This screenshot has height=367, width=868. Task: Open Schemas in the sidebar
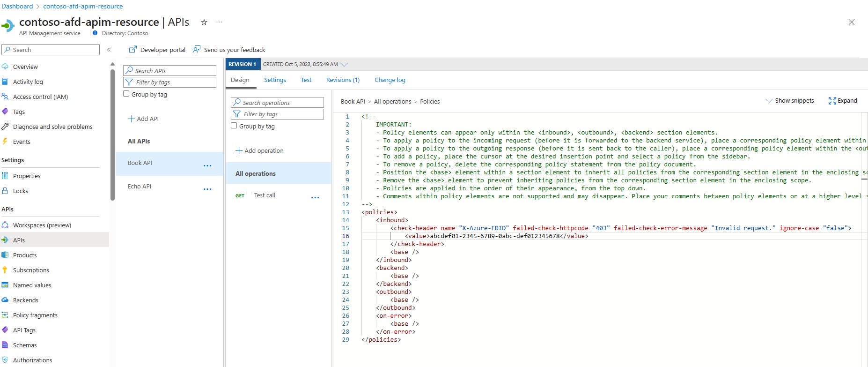click(25, 345)
